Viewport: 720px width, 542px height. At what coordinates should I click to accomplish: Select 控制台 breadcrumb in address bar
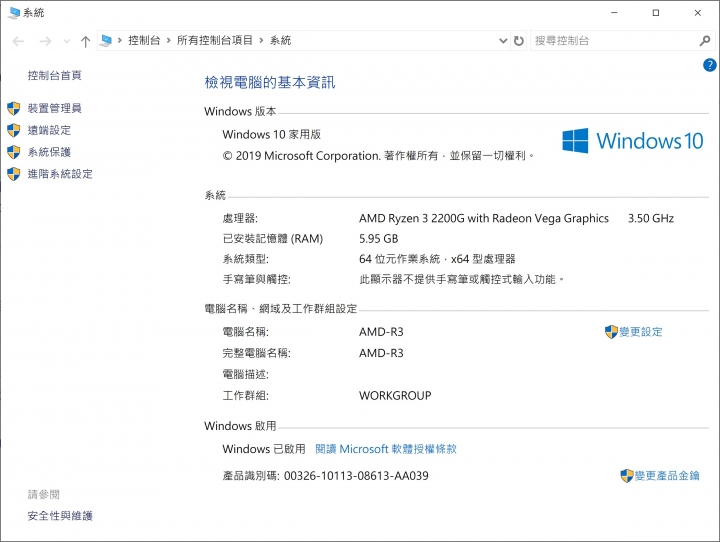click(x=144, y=40)
